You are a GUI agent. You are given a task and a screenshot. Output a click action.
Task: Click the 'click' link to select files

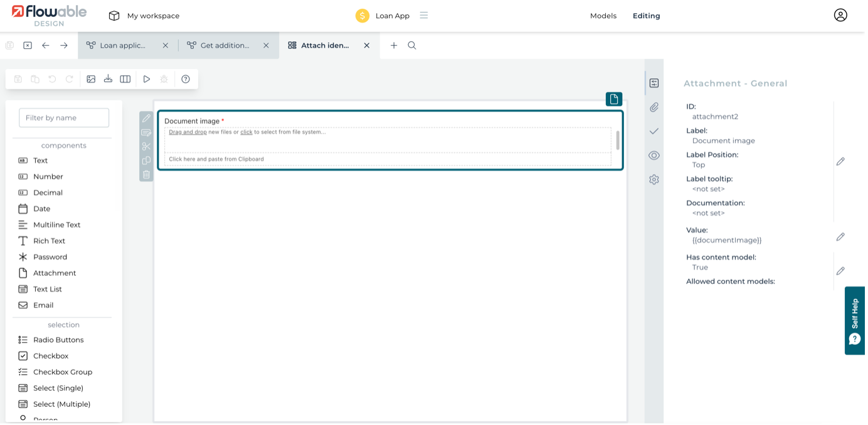[x=246, y=132]
